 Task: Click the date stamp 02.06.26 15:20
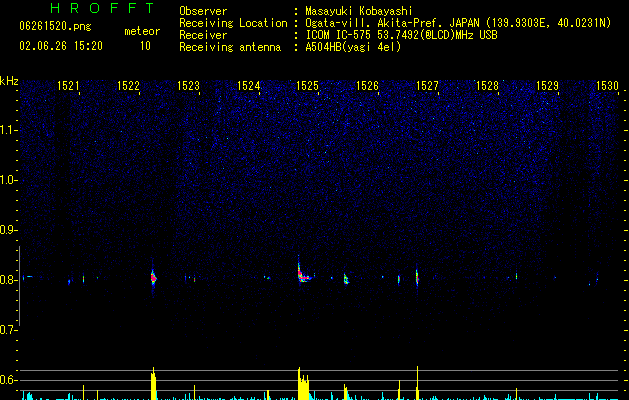pyautogui.click(x=61, y=46)
